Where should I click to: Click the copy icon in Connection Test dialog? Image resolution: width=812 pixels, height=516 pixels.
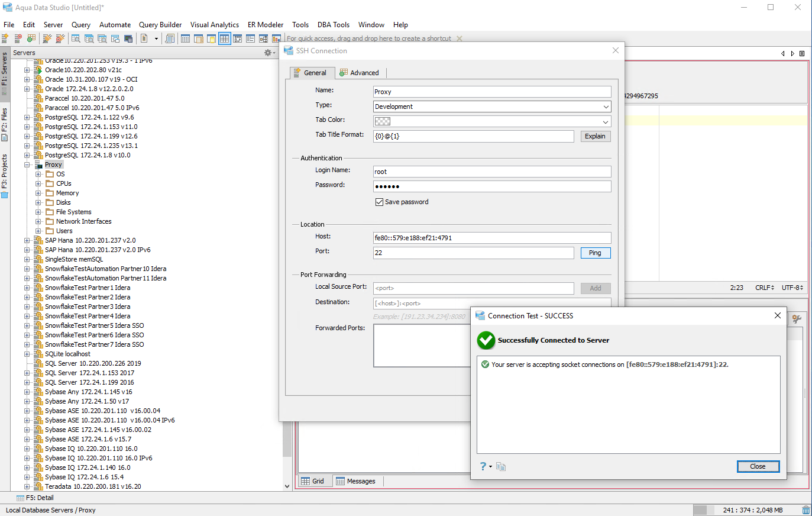501,466
